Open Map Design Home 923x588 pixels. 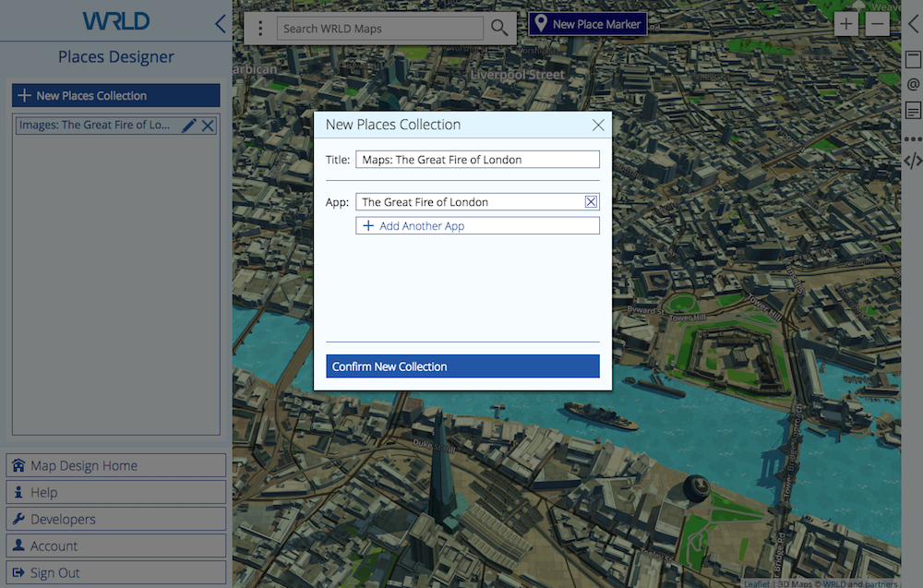(x=116, y=465)
